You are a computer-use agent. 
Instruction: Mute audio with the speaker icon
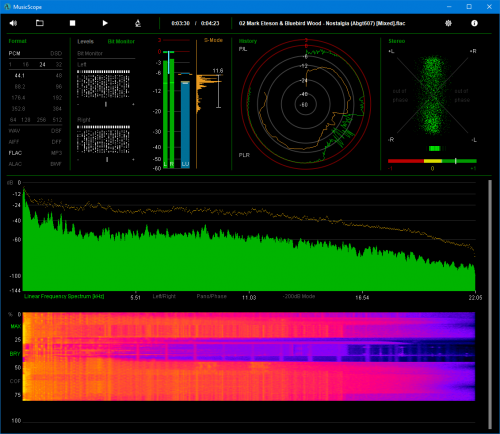coord(13,23)
